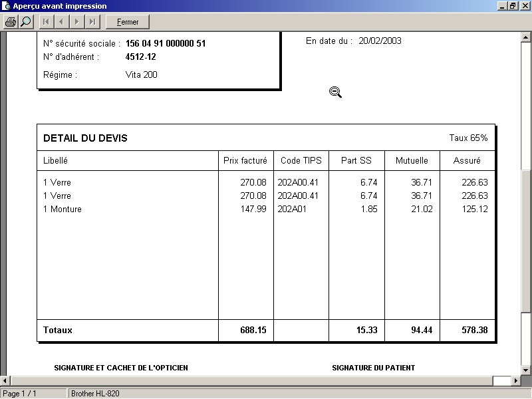Click the horizontal scrollbar right arrow
532x399 pixels.
pos(516,380)
